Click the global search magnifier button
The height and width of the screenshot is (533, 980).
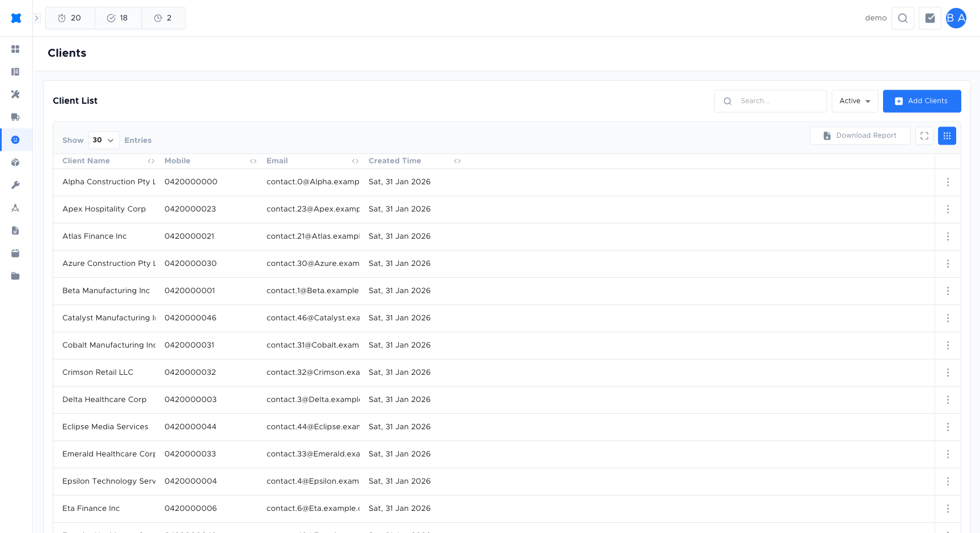coord(903,18)
